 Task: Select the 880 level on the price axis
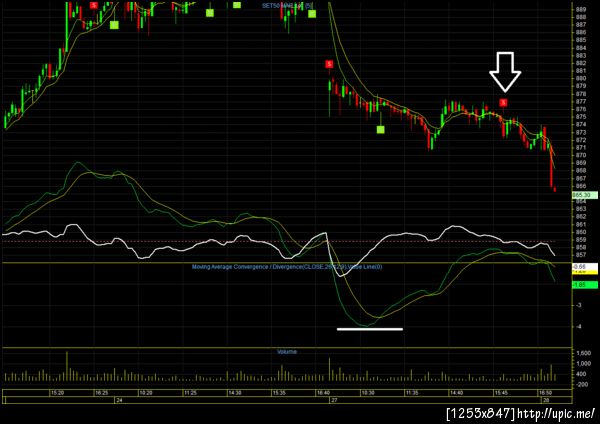580,78
